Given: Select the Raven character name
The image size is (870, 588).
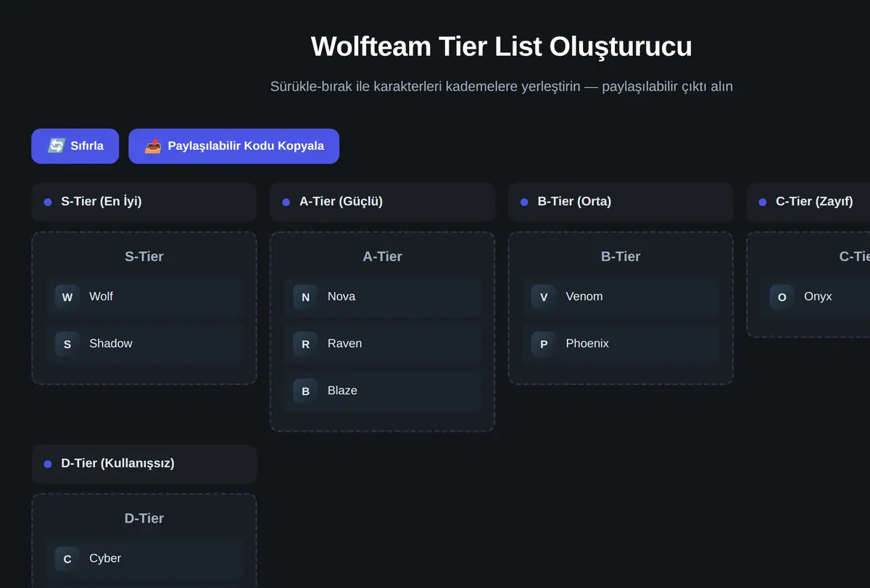Looking at the screenshot, I should tap(344, 344).
